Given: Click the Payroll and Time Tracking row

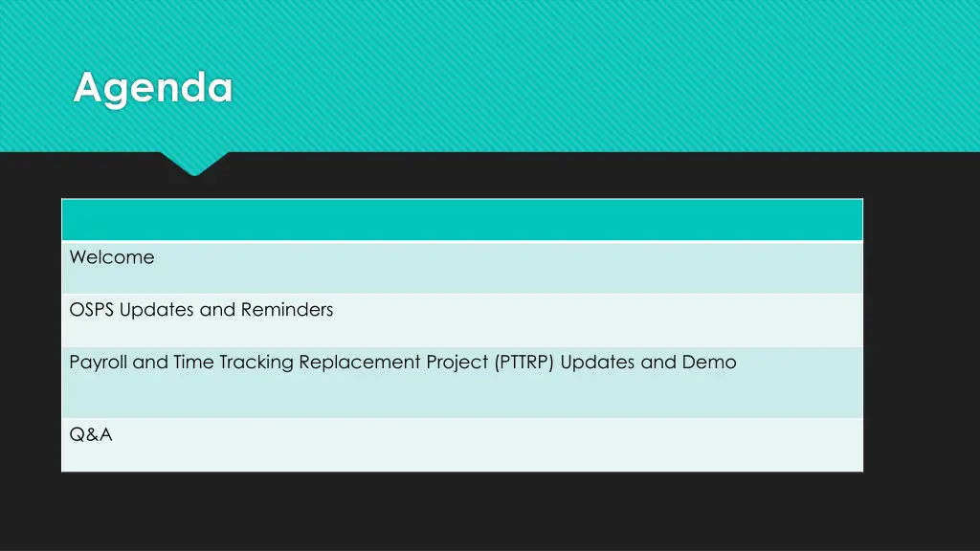Looking at the screenshot, I should [462, 383].
